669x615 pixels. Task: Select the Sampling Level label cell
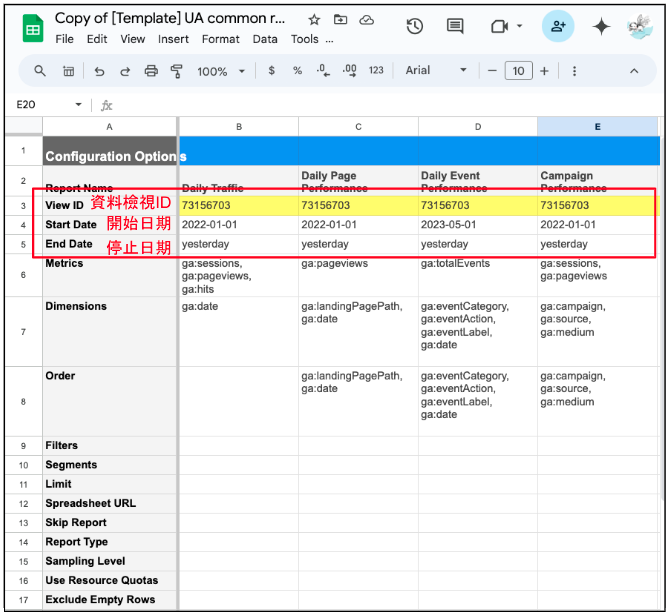[x=109, y=561]
